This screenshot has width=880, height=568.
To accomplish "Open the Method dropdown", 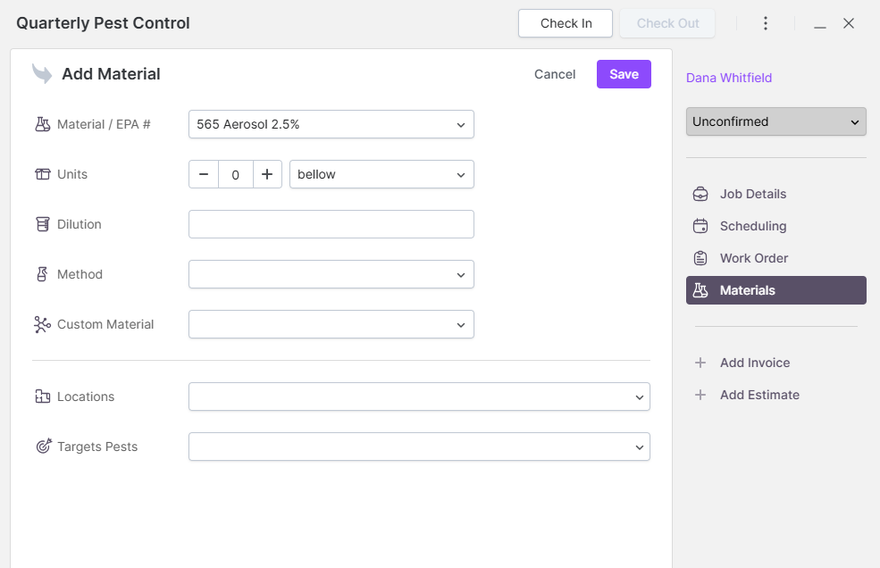I will point(331,274).
